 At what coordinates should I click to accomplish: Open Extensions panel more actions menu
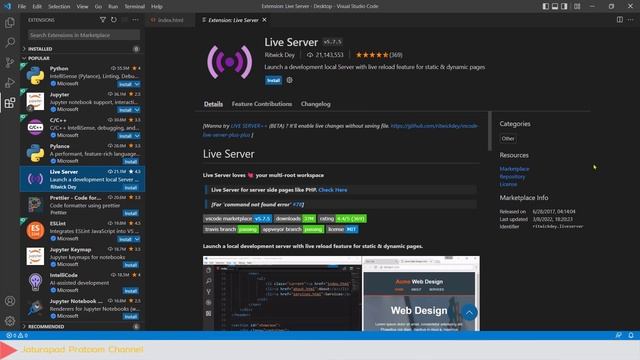[136, 20]
